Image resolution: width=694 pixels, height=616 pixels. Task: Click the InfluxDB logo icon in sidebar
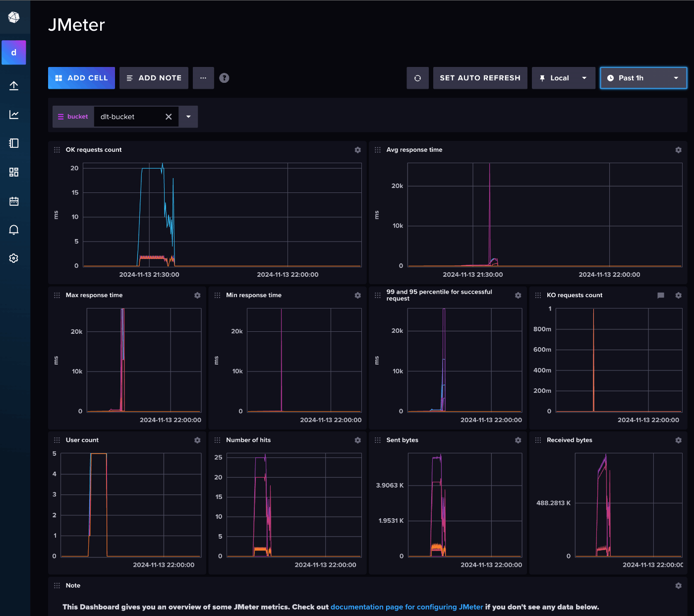click(14, 17)
